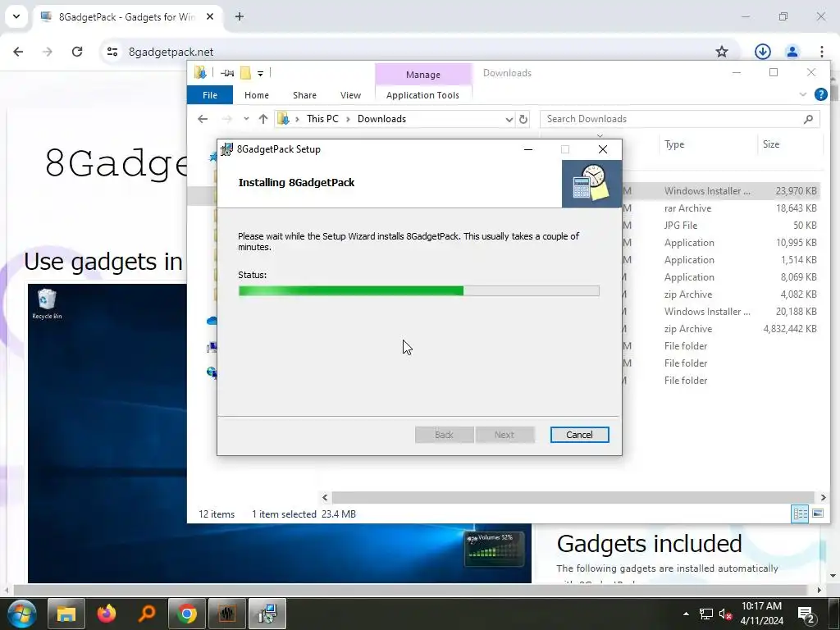Select the Application Tools tab
The width and height of the screenshot is (840, 630).
point(422,95)
